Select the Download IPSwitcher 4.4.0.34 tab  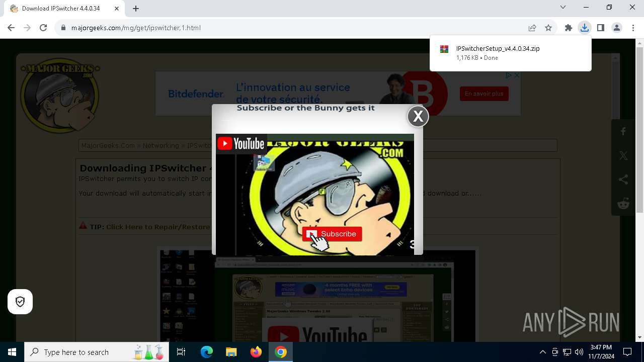64,9
